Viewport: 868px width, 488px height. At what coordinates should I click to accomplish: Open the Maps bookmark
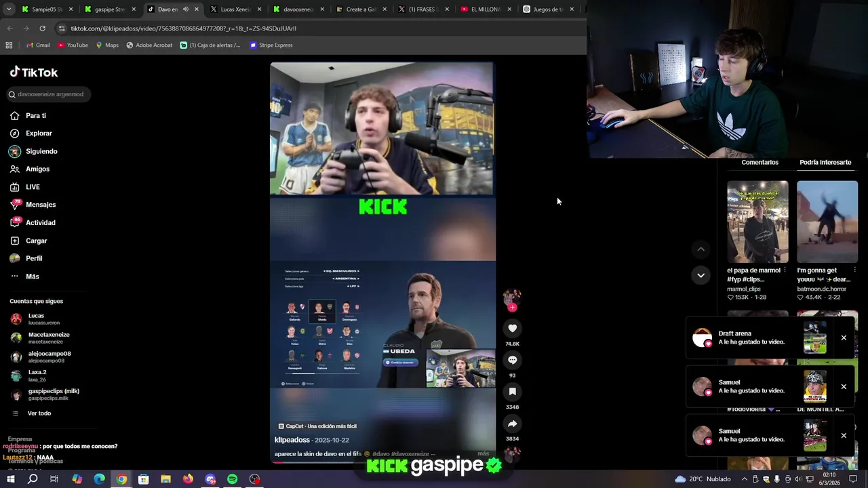click(107, 45)
